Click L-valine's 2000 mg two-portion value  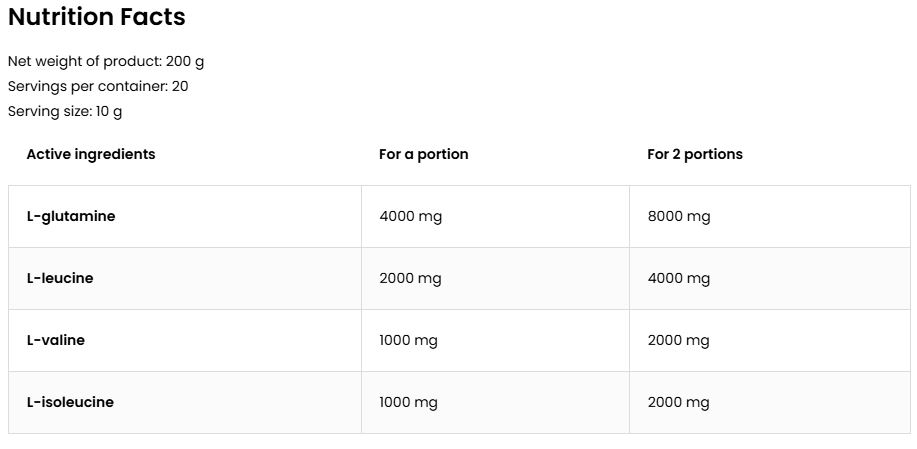(679, 340)
